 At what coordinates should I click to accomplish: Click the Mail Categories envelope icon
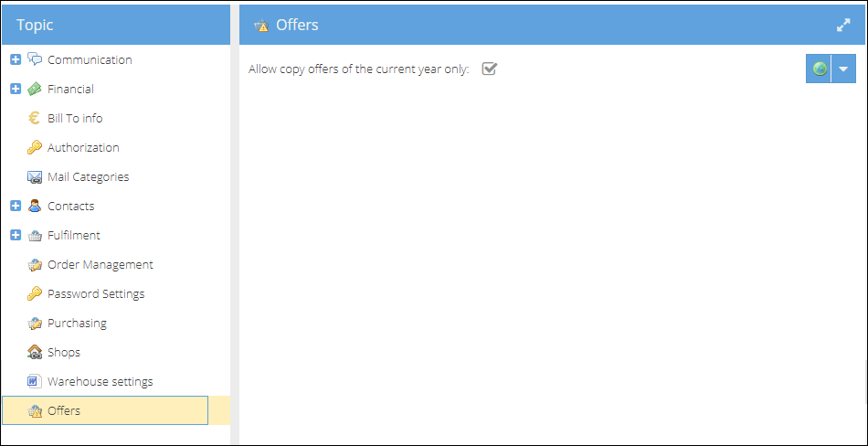(35, 176)
